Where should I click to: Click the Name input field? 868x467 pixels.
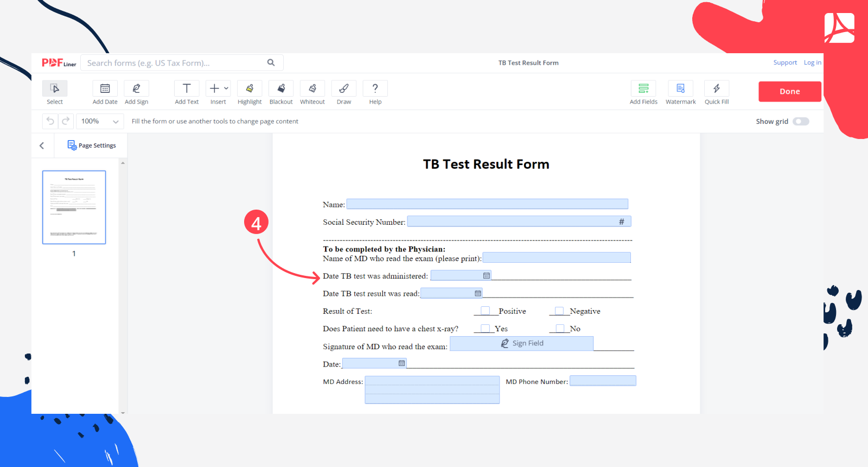pyautogui.click(x=487, y=204)
